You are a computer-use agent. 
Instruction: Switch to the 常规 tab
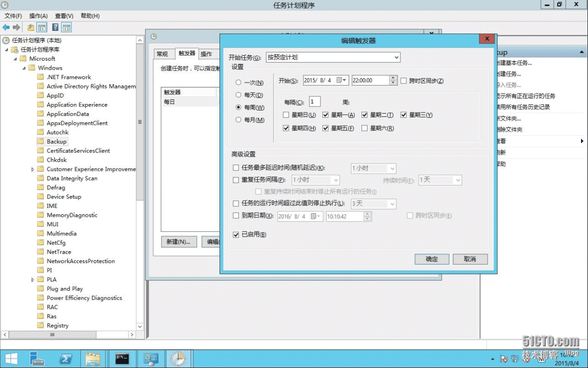click(x=162, y=54)
